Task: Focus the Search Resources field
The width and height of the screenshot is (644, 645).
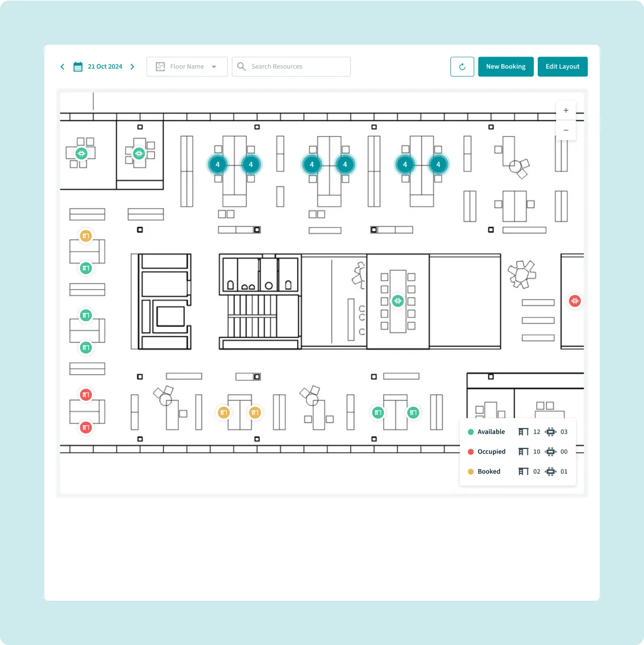Action: pyautogui.click(x=291, y=66)
